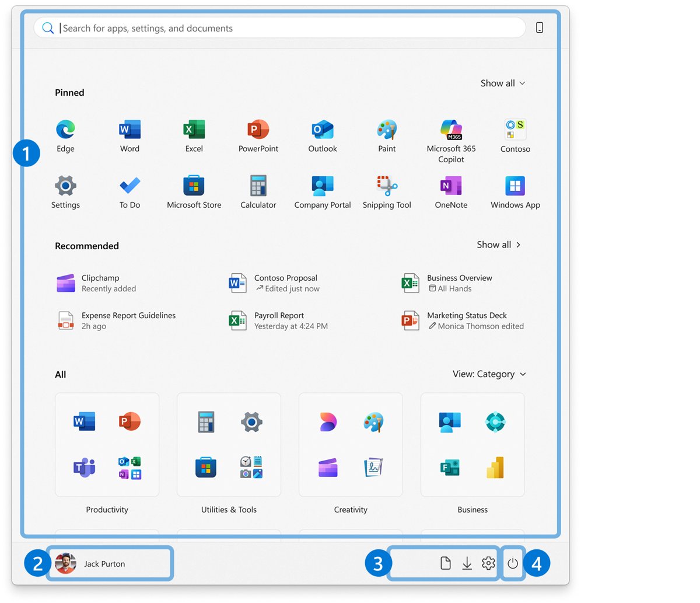Open the Business category folder

473,445
